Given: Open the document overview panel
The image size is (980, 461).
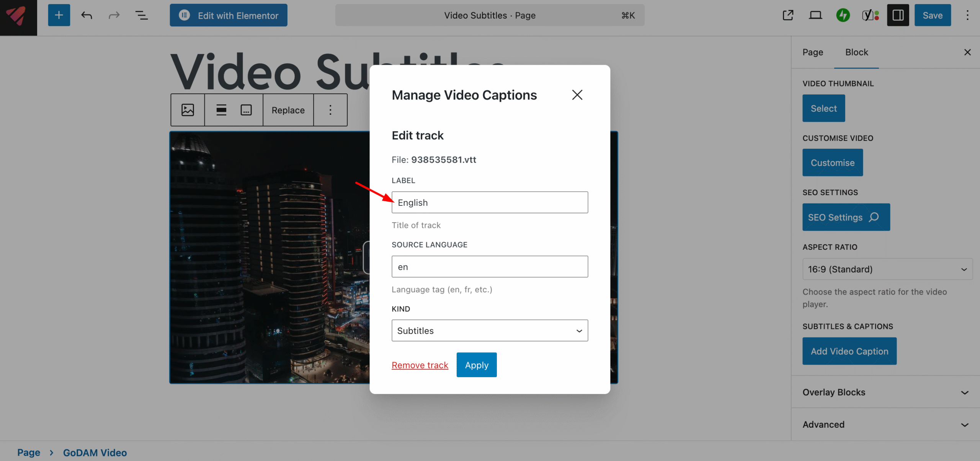Looking at the screenshot, I should point(141,15).
